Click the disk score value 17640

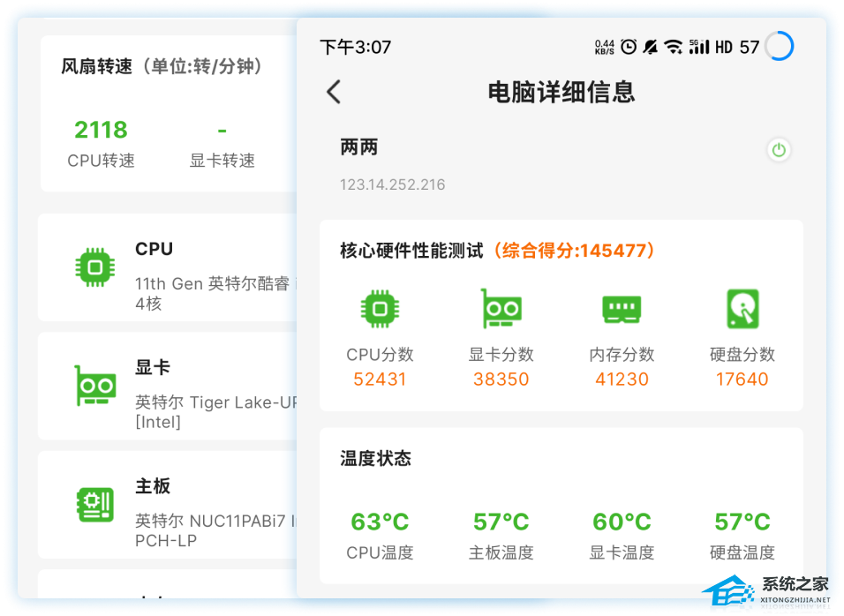742,379
